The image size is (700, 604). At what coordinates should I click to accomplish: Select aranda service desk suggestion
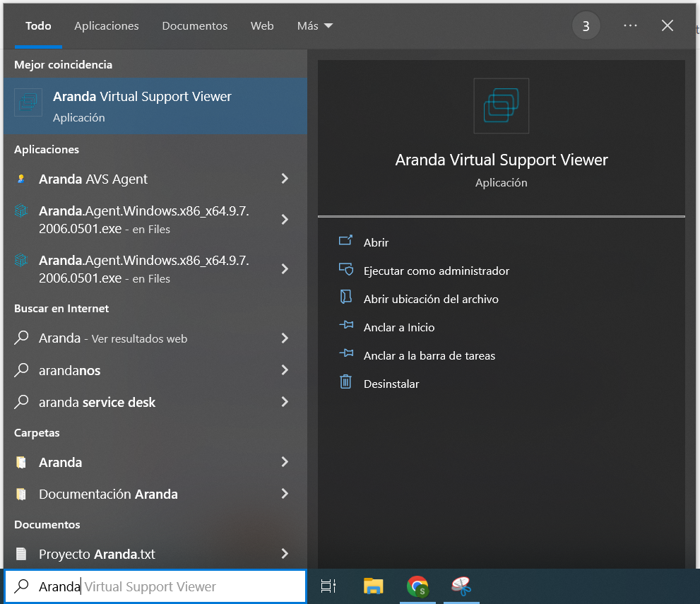click(155, 402)
